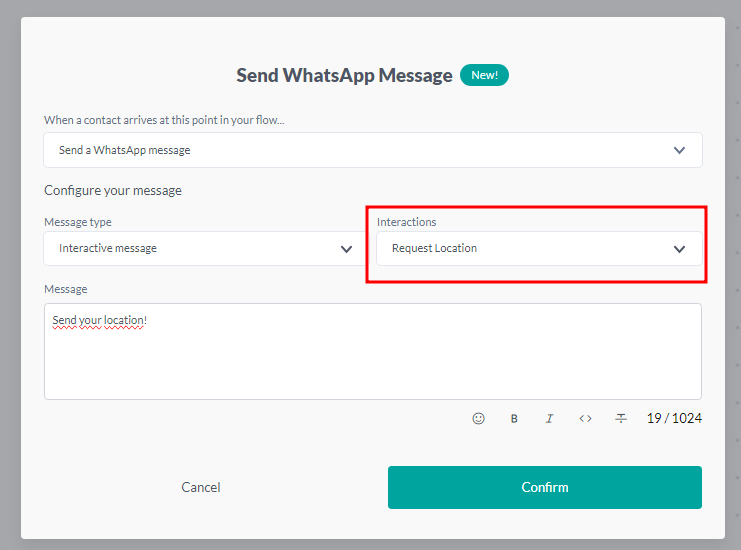Click the underlined word "location!" in the message
Image resolution: width=741 pixels, height=550 pixels.
123,320
